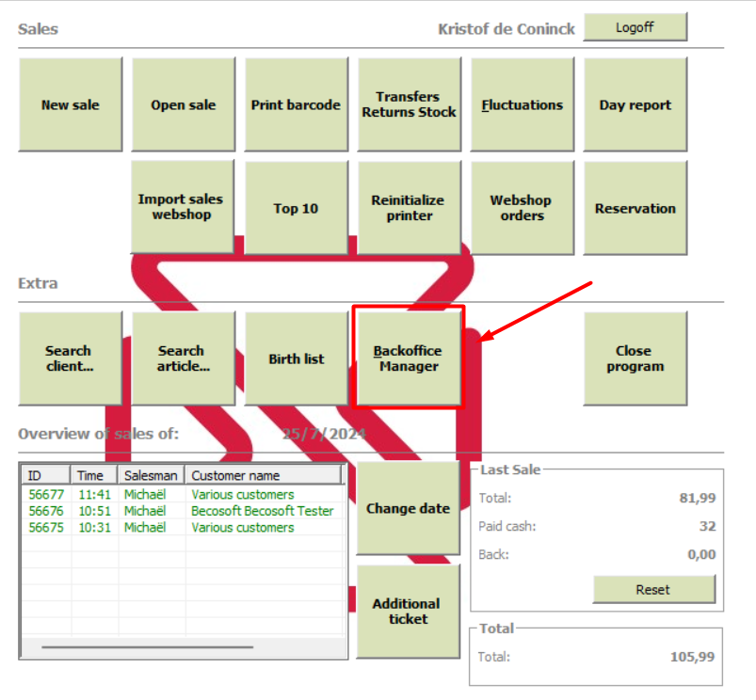Open the Backoffice Manager
Screen dimensions: 756x700
click(409, 358)
